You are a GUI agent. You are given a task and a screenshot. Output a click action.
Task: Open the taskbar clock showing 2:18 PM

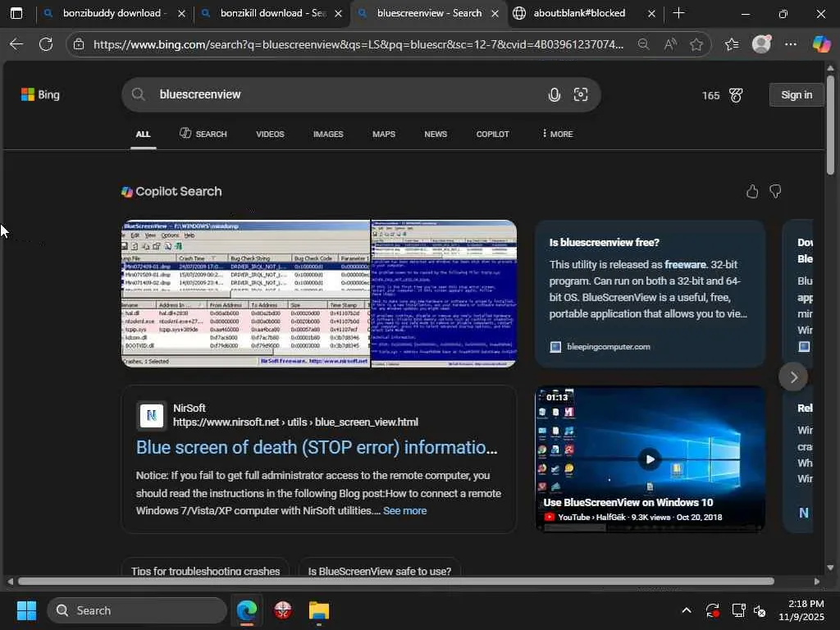coord(801,610)
